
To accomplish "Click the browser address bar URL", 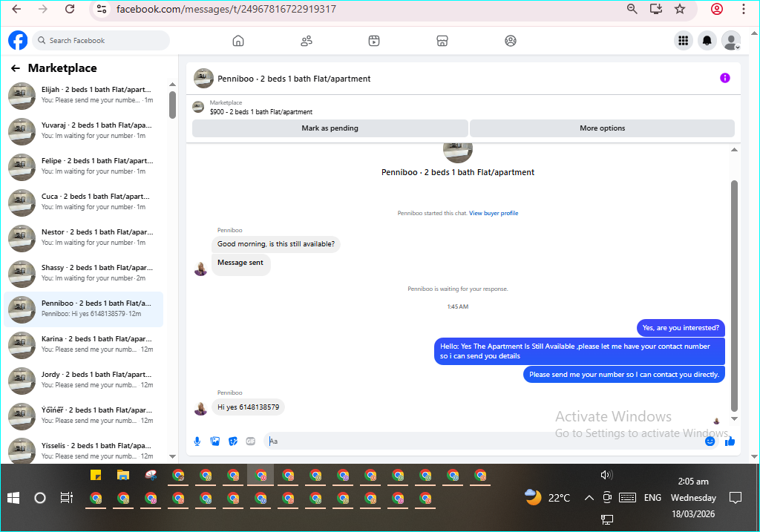I will tap(226, 9).
